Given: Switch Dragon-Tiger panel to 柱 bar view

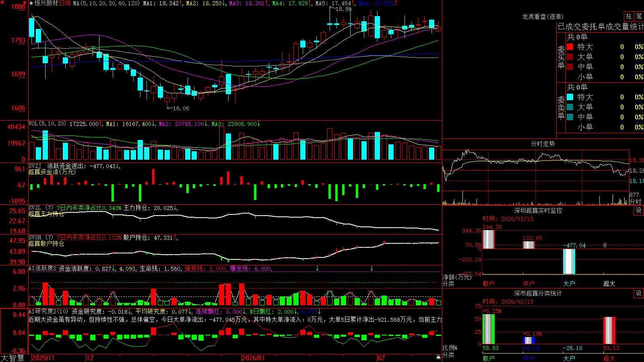Looking at the screenshot, I should 629,16.
